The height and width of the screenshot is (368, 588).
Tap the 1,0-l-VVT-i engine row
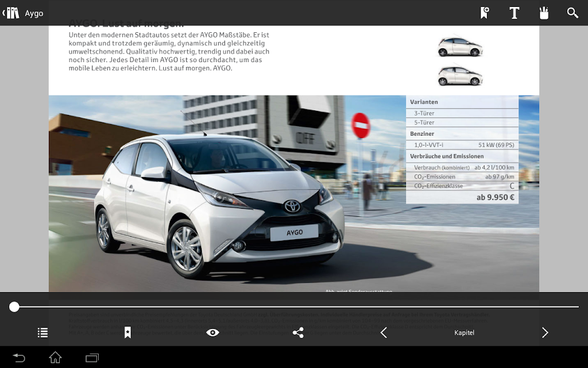[462, 145]
